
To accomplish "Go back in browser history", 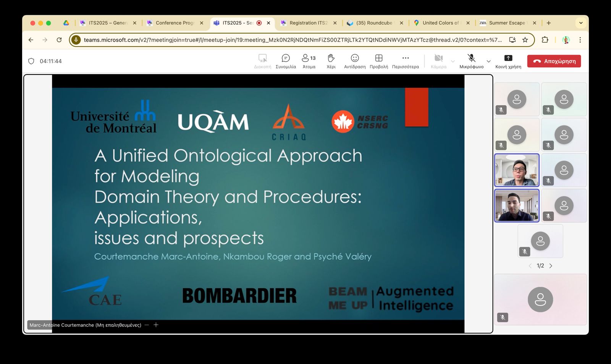I will tap(31, 40).
